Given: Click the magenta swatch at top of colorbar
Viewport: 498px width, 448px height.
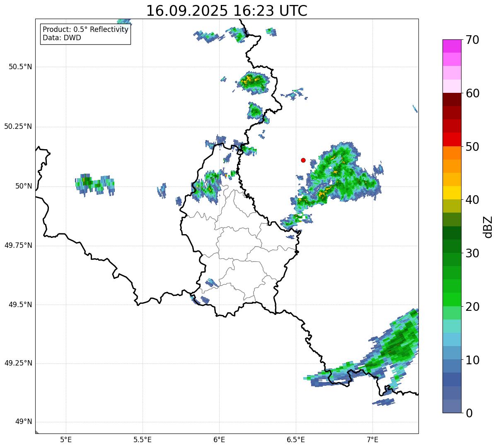Looking at the screenshot, I should (454, 46).
